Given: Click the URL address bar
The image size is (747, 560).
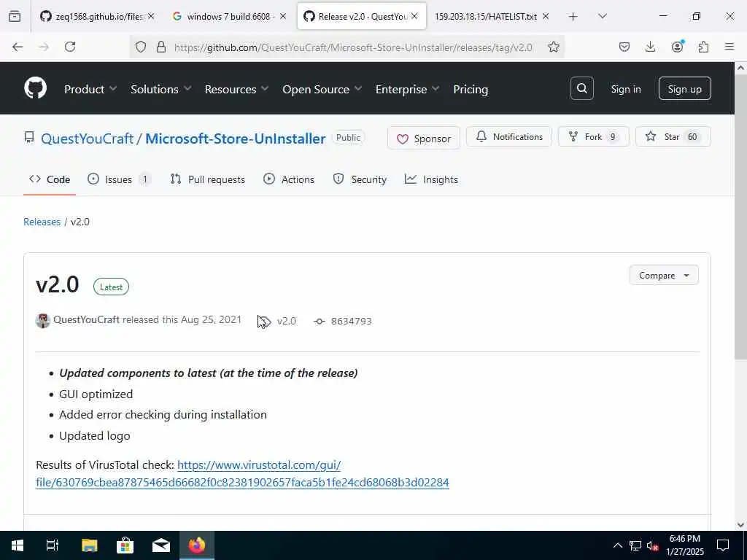Looking at the screenshot, I should click(x=352, y=47).
